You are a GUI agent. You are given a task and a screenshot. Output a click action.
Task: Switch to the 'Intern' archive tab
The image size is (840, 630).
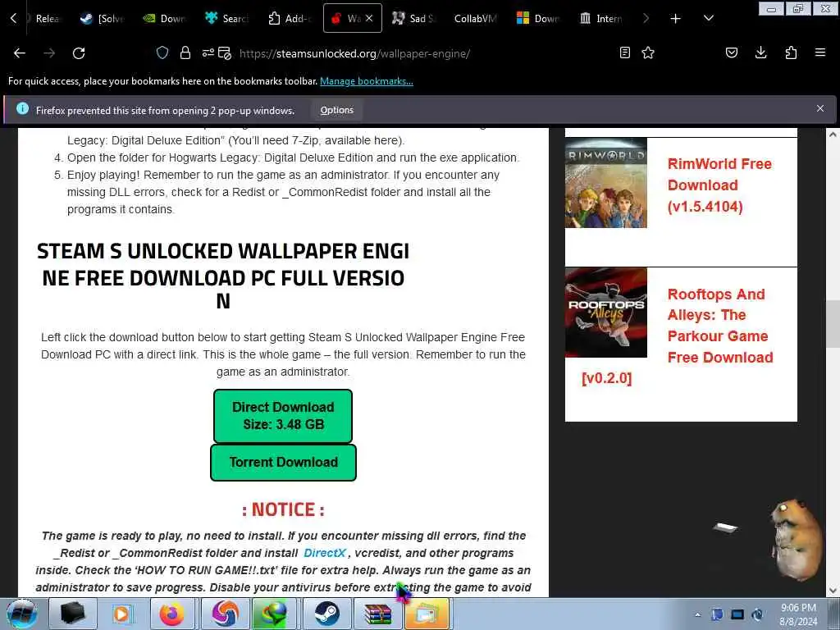coord(601,18)
